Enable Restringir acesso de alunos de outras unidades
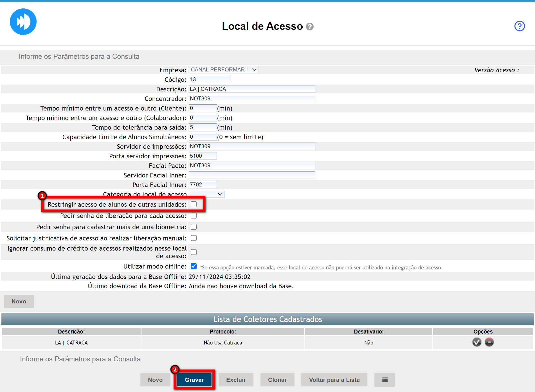Image resolution: width=535 pixels, height=392 pixels. pyautogui.click(x=194, y=204)
